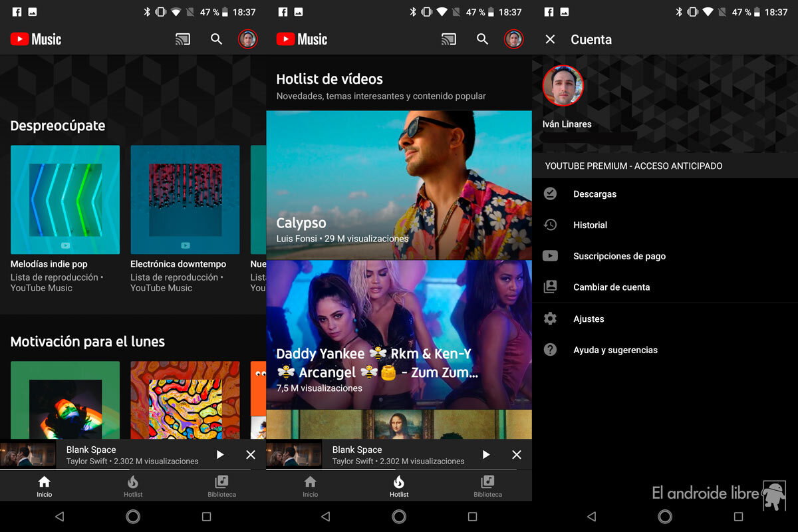The width and height of the screenshot is (798, 532).
Task: Play Blank Space on the Hotlist screen mini-player
Action: pos(486,455)
